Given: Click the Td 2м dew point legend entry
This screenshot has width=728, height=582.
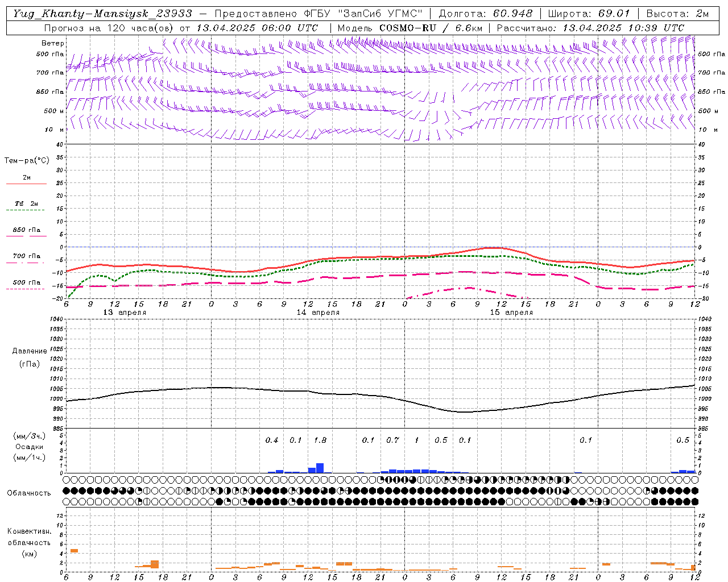Looking at the screenshot, I should (27, 203).
